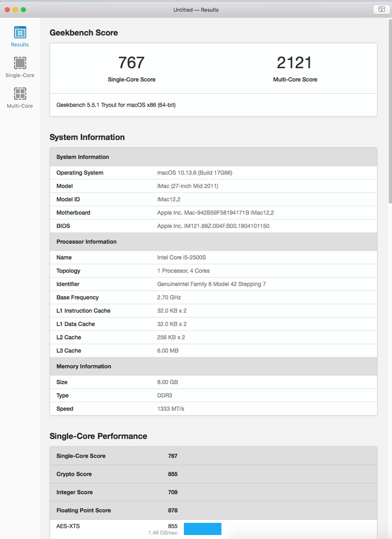Click the DDR3 memory type value
Image resolution: width=392 pixels, height=539 pixels.
pos(165,396)
